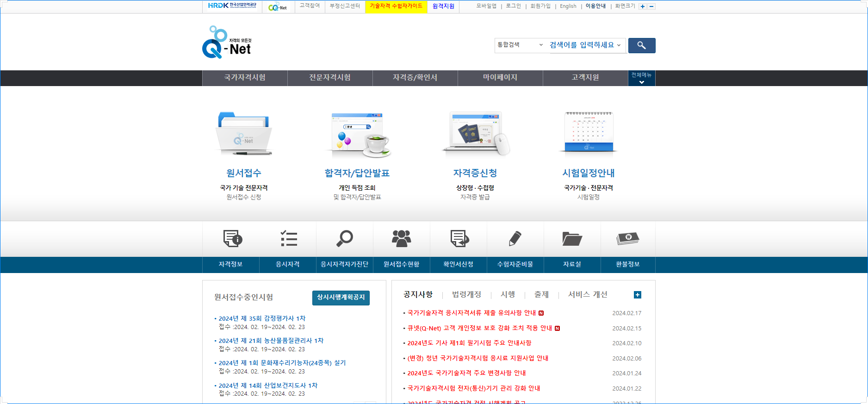This screenshot has height=404, width=868.
Task: Click the HRDK logo in top bar
Action: coord(232,6)
